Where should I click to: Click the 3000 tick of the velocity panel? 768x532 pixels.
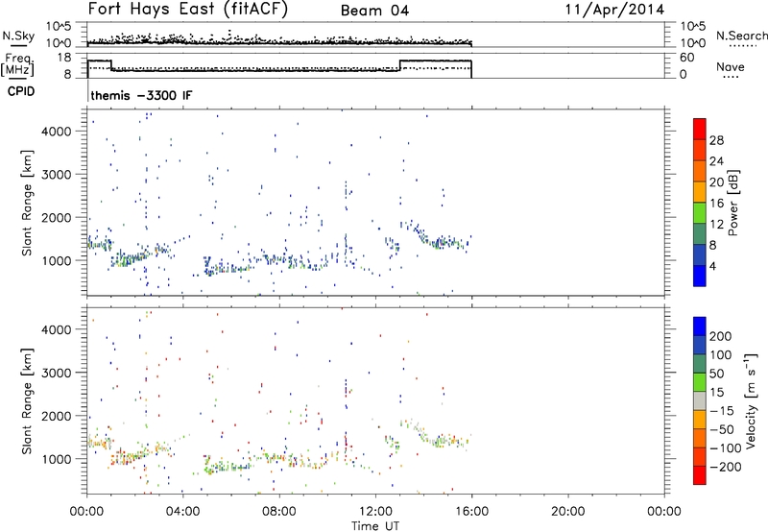pyautogui.click(x=57, y=373)
